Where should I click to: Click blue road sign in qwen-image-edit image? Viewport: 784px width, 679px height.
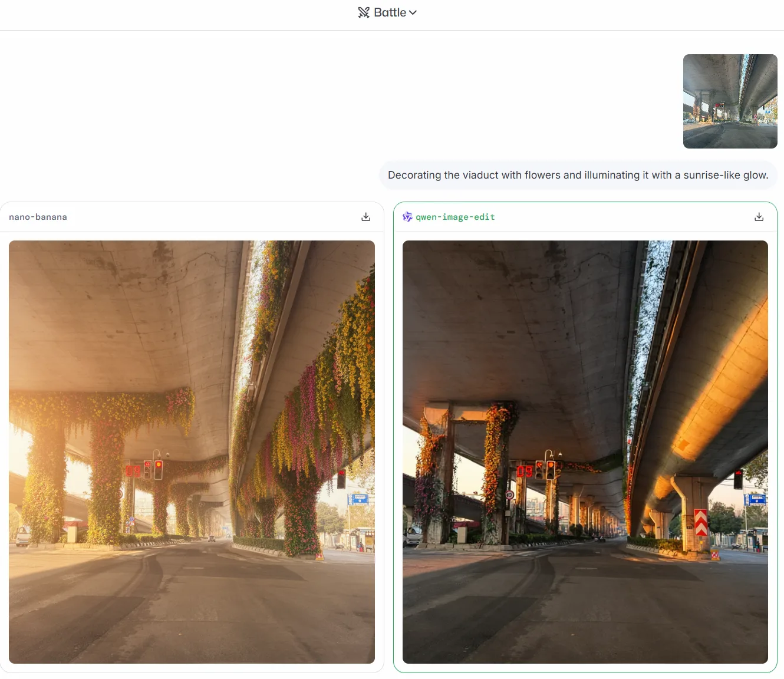(x=755, y=499)
